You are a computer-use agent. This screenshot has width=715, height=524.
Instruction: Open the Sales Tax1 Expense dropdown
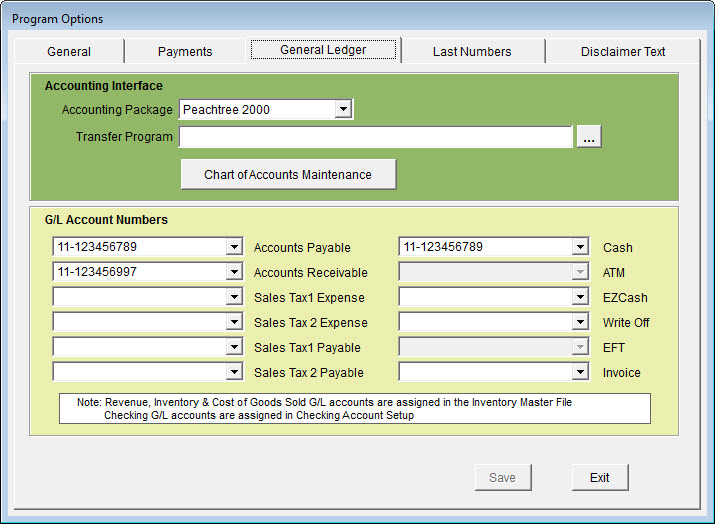point(234,297)
